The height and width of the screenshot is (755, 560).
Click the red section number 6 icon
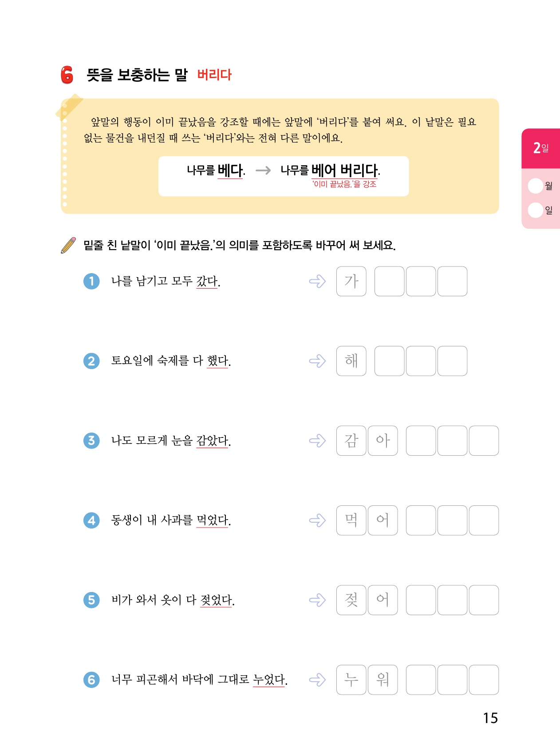[67, 75]
